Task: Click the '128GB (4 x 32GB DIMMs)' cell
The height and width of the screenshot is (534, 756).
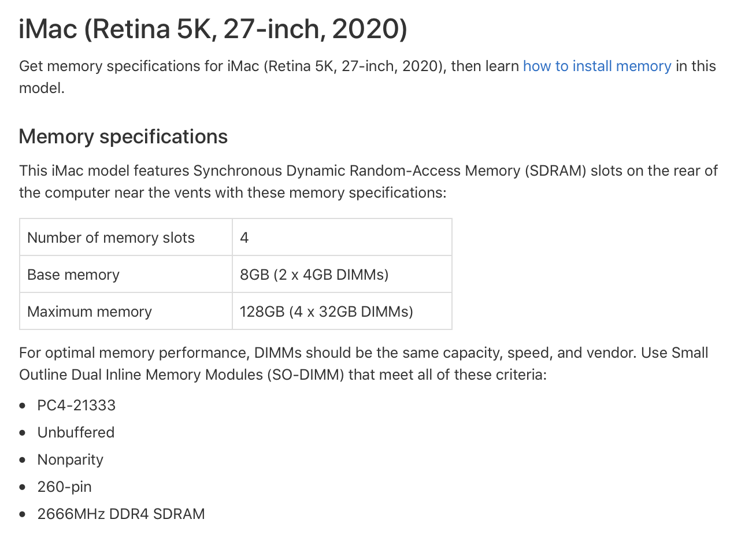Action: click(x=326, y=311)
